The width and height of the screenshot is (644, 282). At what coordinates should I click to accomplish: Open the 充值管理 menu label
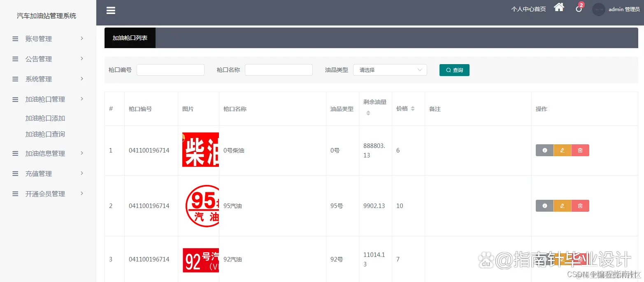tap(39, 173)
